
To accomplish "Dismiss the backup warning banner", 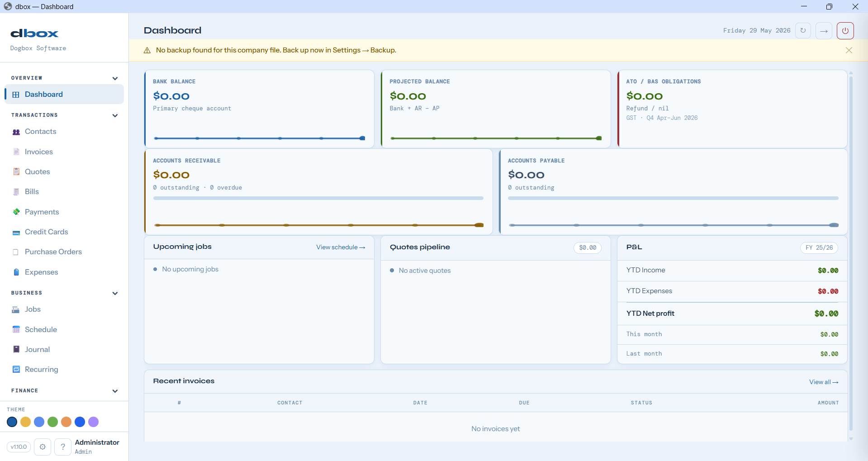I will (x=849, y=50).
